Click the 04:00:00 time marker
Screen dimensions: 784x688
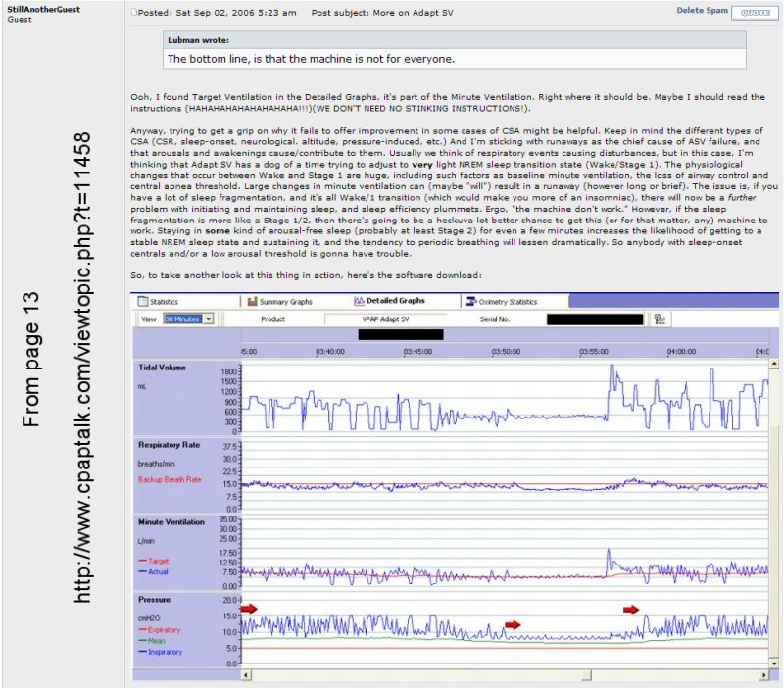(x=681, y=352)
